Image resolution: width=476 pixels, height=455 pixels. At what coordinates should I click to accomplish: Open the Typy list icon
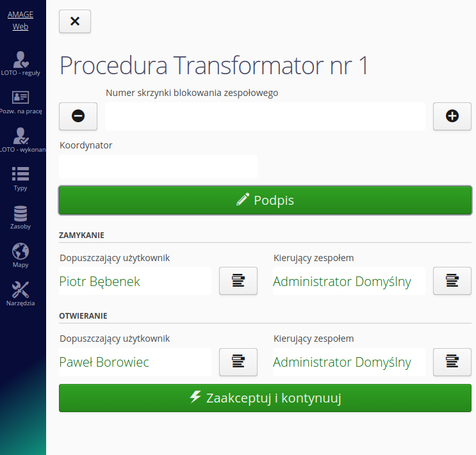(21, 178)
